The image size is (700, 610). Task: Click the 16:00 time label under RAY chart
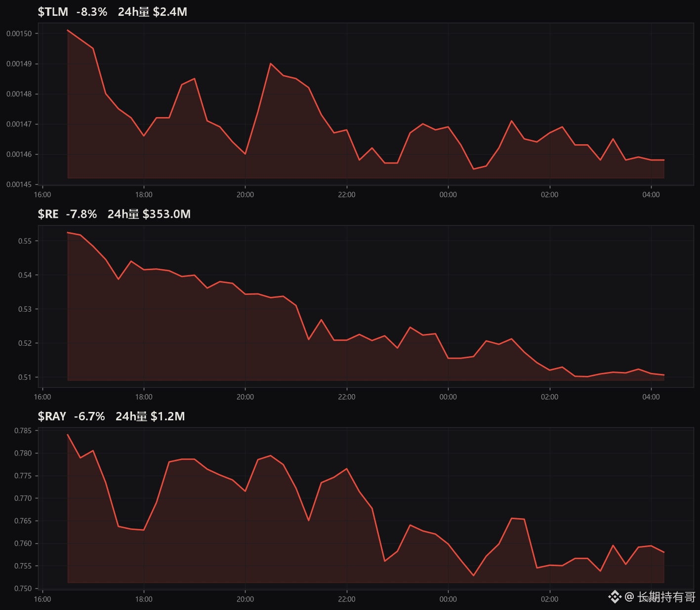tap(42, 599)
